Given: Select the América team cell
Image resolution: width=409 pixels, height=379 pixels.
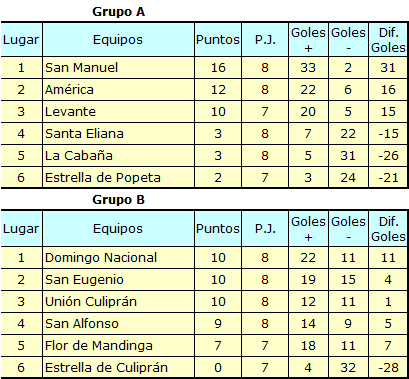Looking at the screenshot, I should (x=118, y=90).
